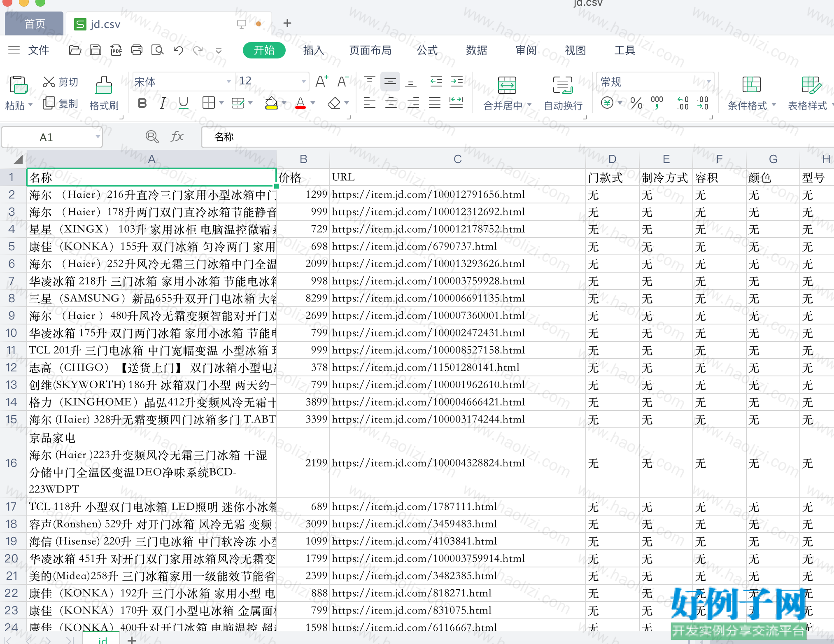Select row 16 header
The width and height of the screenshot is (834, 644).
pyautogui.click(x=12, y=463)
